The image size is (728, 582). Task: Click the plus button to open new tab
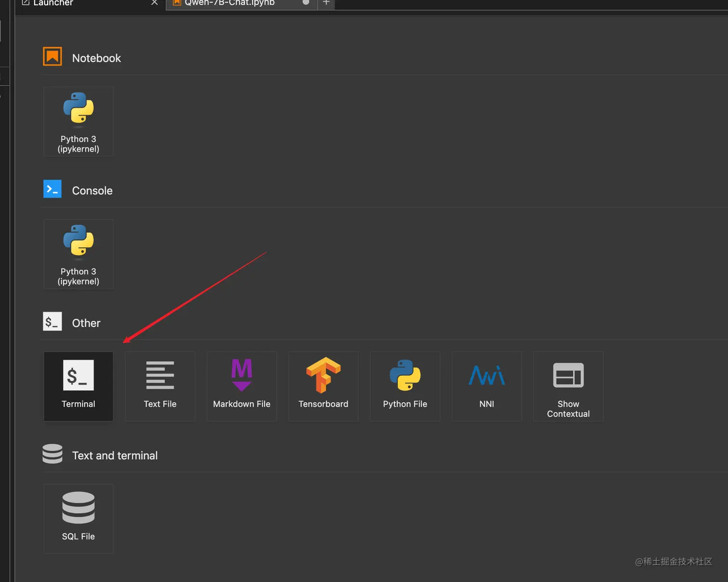click(326, 3)
